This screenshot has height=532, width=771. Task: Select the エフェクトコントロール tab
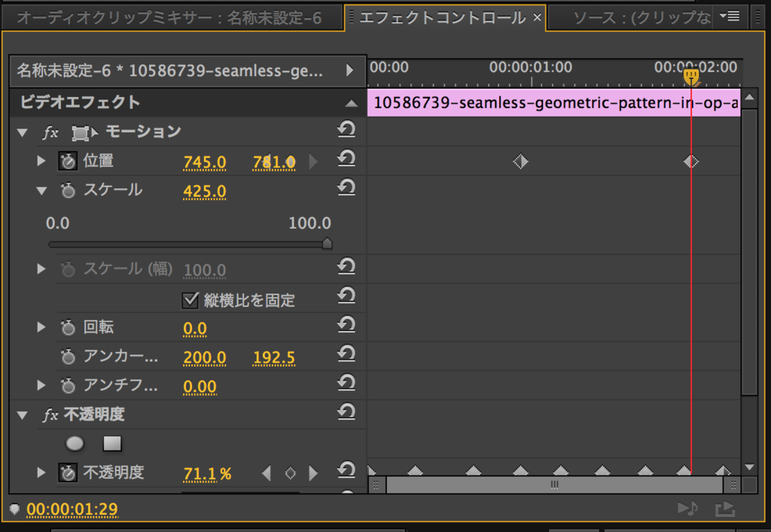[x=442, y=18]
